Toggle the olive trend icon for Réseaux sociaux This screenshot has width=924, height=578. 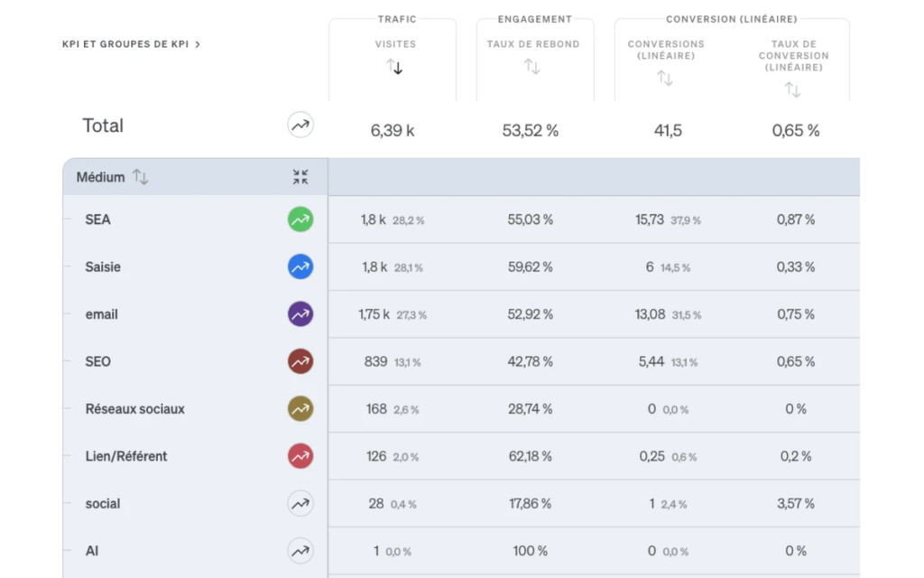pyautogui.click(x=300, y=409)
